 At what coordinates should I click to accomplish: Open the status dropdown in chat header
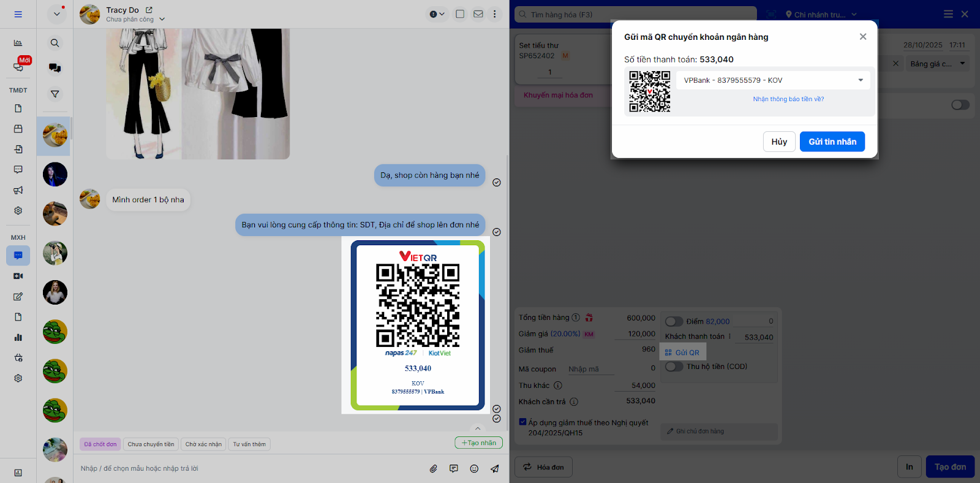[x=437, y=14]
